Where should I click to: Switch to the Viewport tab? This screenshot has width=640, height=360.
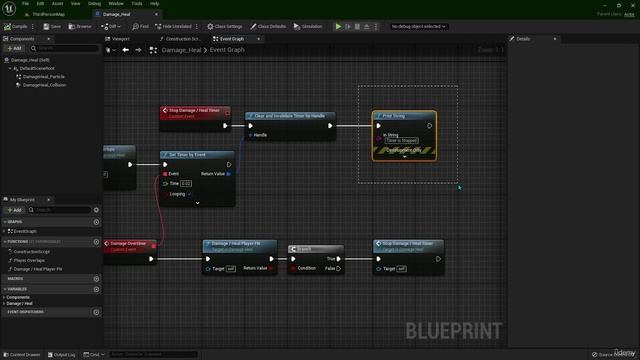[117, 39]
